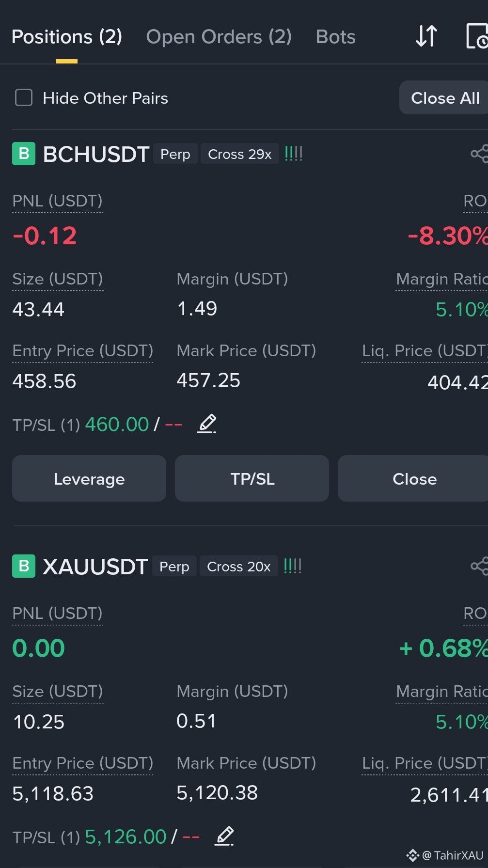This screenshot has height=868, width=488.
Task: Share the XAUUSDT position
Action: click(479, 566)
